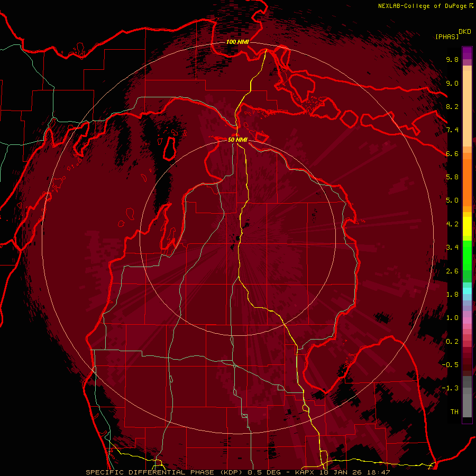Click the -0.5 legend value
Image resolution: width=476 pixels, height=476 pixels.
[450, 365]
